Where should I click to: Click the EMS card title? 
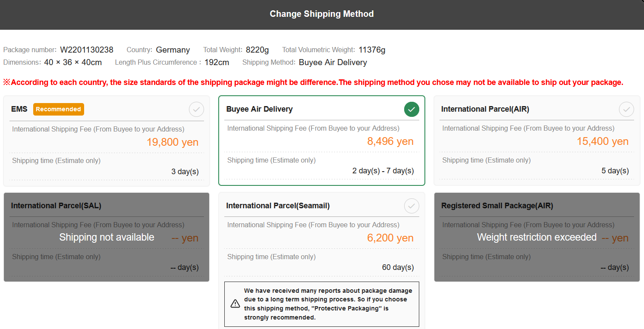19,109
